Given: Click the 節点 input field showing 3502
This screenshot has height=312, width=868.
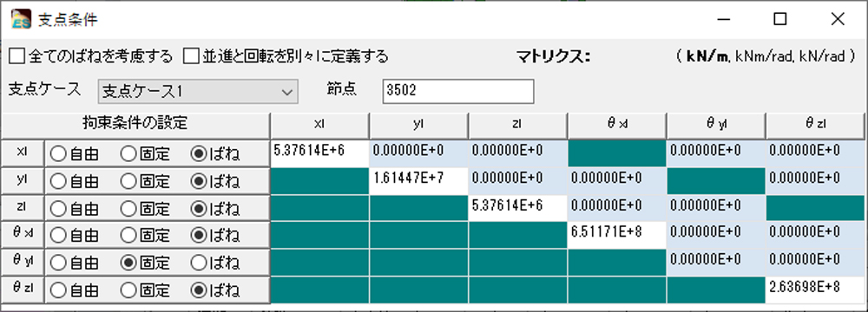Looking at the screenshot, I should (x=457, y=91).
